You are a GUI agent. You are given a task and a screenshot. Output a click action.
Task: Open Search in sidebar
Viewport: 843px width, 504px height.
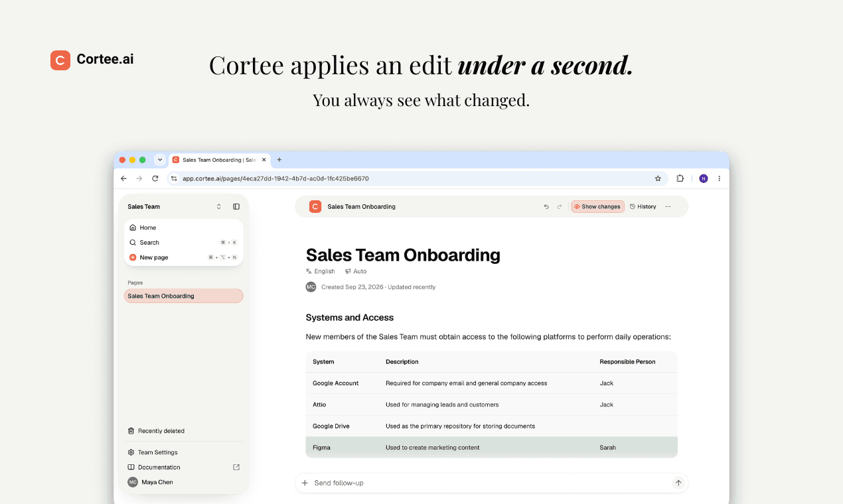184,243
